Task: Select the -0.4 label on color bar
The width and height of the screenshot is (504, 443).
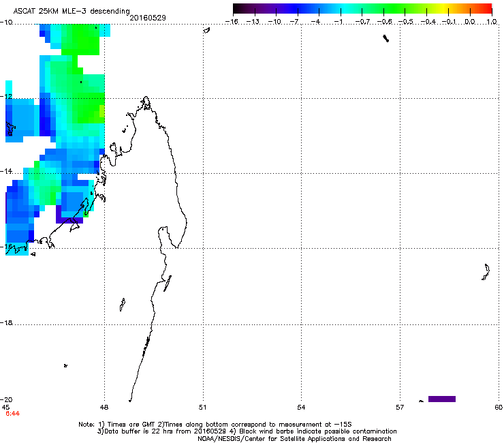Action: [428, 22]
